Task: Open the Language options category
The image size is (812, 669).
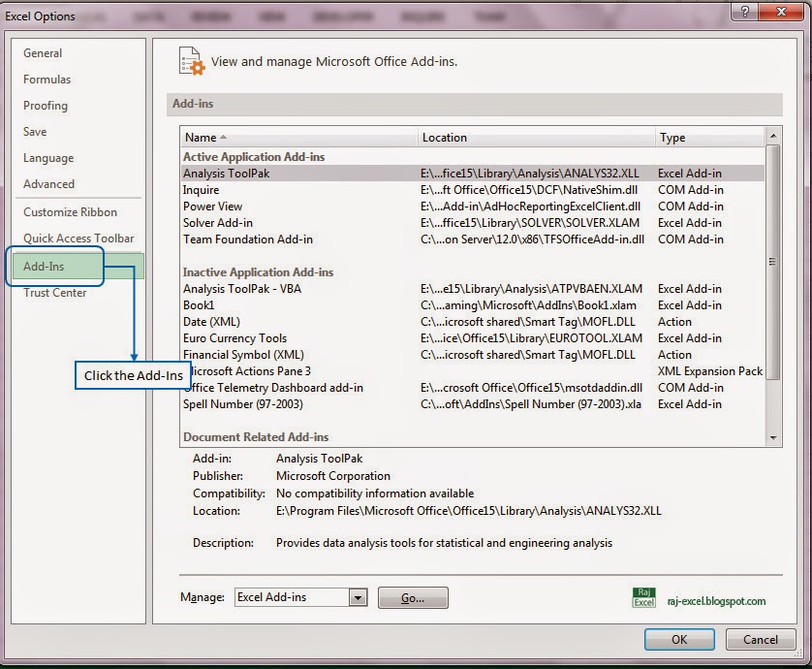Action: pos(48,158)
